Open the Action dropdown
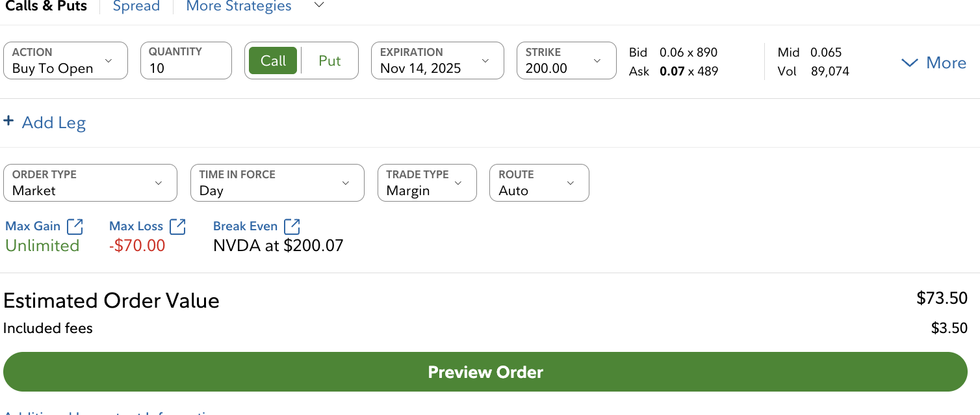 point(66,60)
